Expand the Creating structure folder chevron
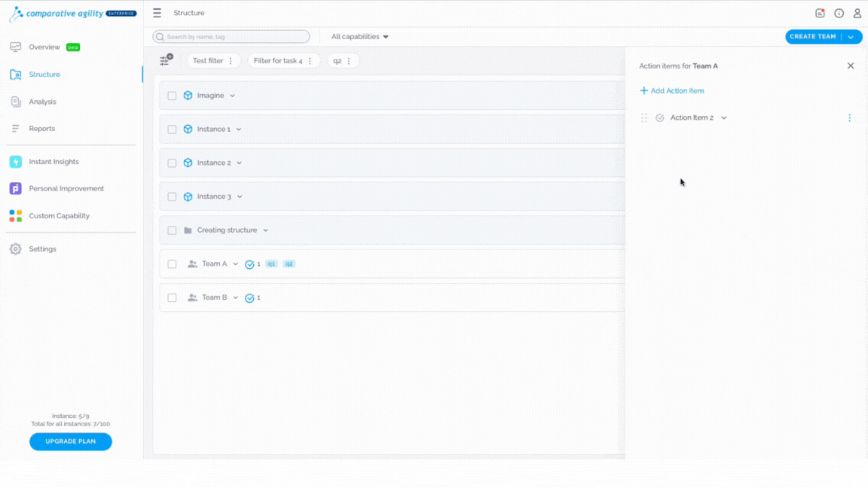The image size is (868, 488). [x=266, y=230]
